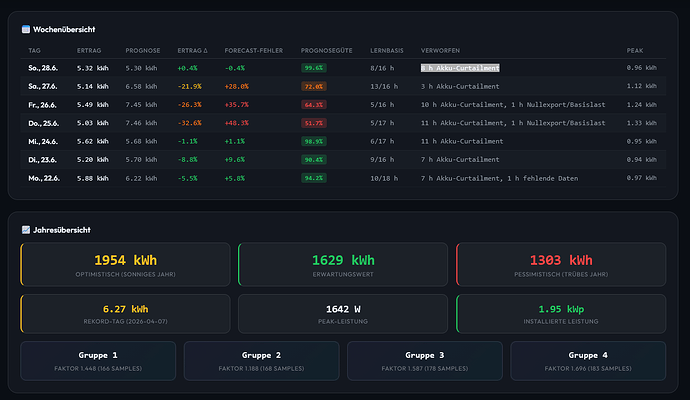Screen dimensions: 690x400
Task: Open the Gruppe 1 factor card
Action: coord(98,361)
